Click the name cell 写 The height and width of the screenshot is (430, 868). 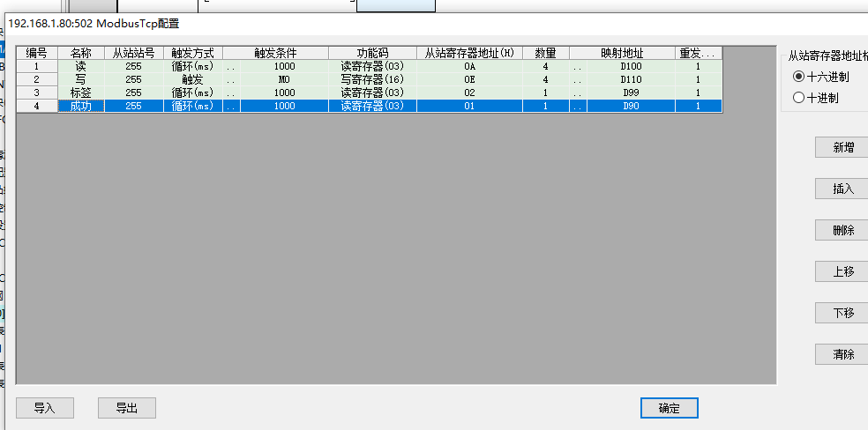(81, 79)
